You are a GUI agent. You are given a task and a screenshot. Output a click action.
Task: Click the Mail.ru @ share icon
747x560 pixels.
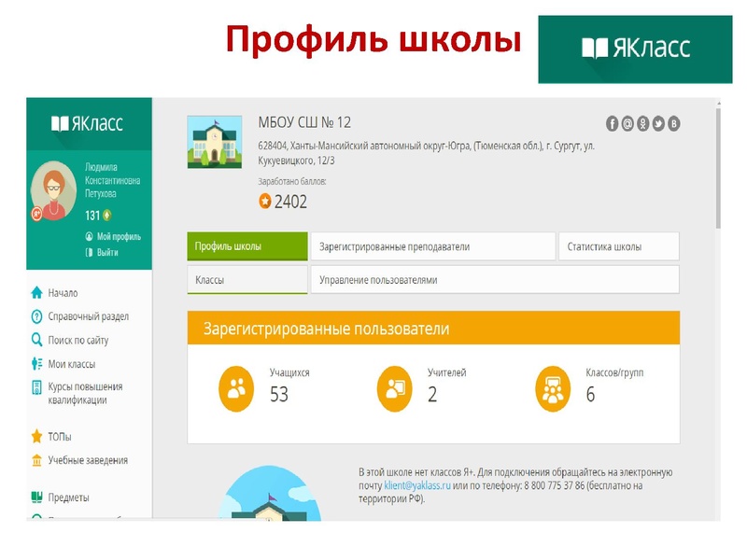(627, 123)
